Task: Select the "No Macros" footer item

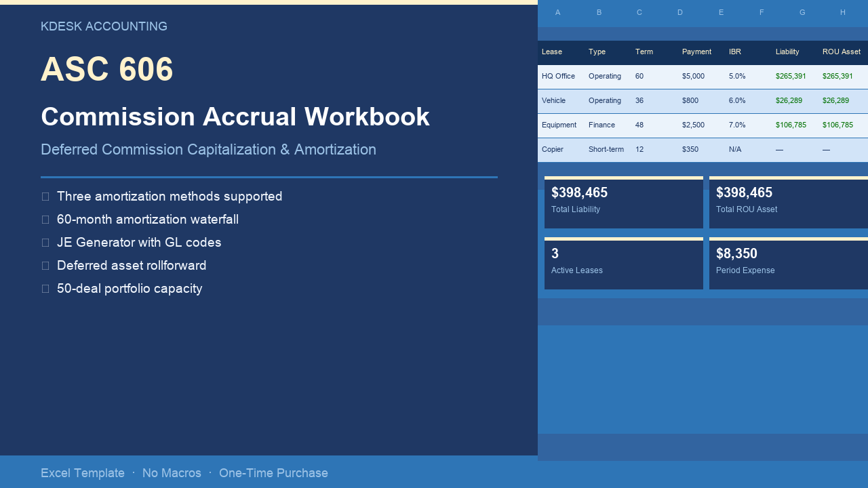Action: [172, 473]
